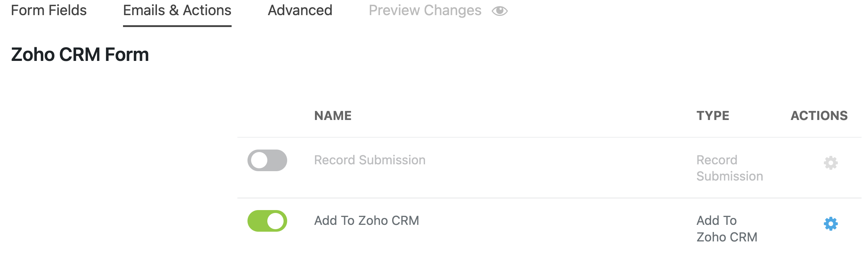Select the blue gear next to Add To Zoho CRM type

pyautogui.click(x=830, y=224)
